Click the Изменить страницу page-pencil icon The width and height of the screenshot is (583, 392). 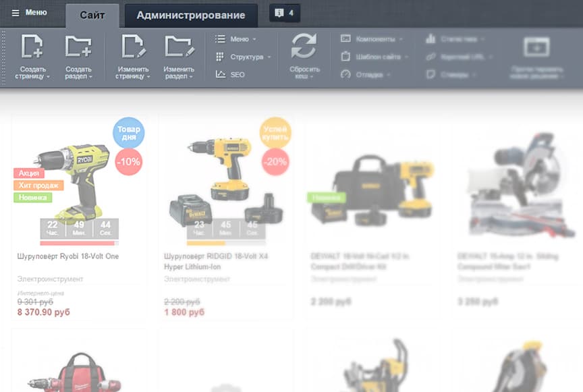[134, 46]
